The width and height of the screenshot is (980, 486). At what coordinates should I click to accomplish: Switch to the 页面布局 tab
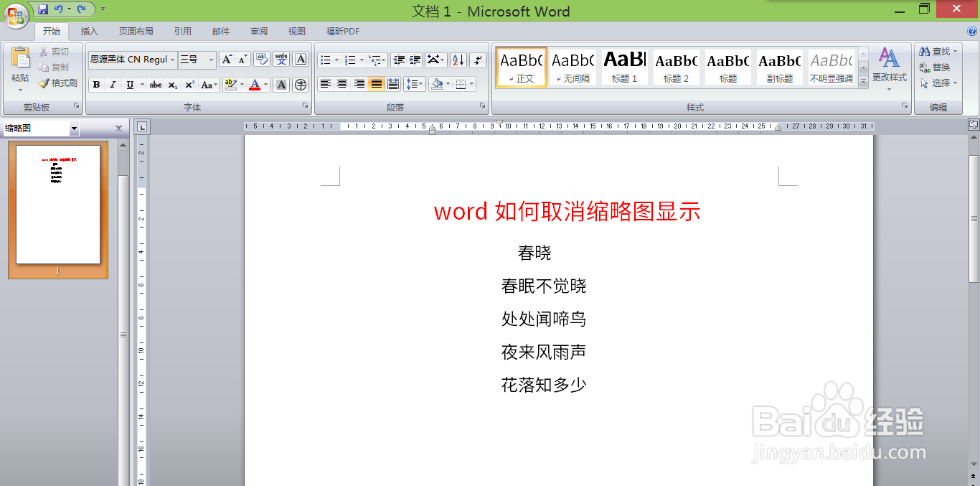[x=136, y=32]
